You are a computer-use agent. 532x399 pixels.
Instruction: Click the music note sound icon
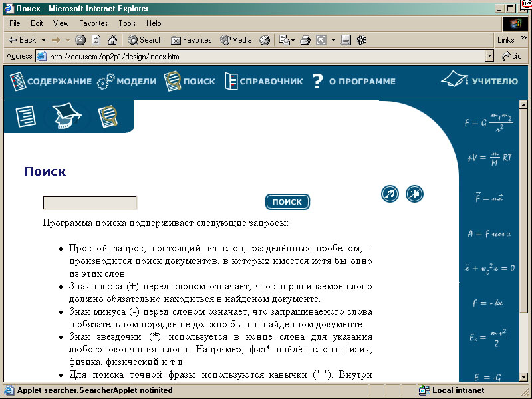pos(390,194)
